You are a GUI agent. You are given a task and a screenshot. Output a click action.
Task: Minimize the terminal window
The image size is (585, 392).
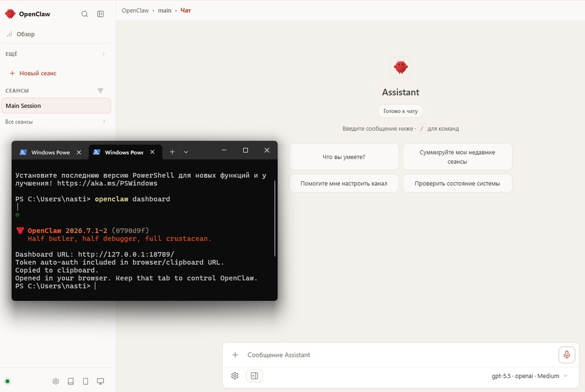224,150
